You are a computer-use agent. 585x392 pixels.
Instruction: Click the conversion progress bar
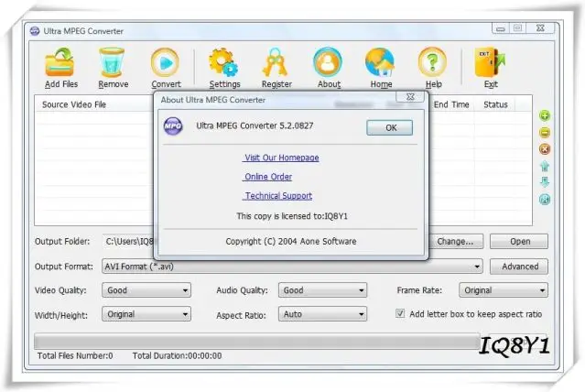tap(256, 342)
